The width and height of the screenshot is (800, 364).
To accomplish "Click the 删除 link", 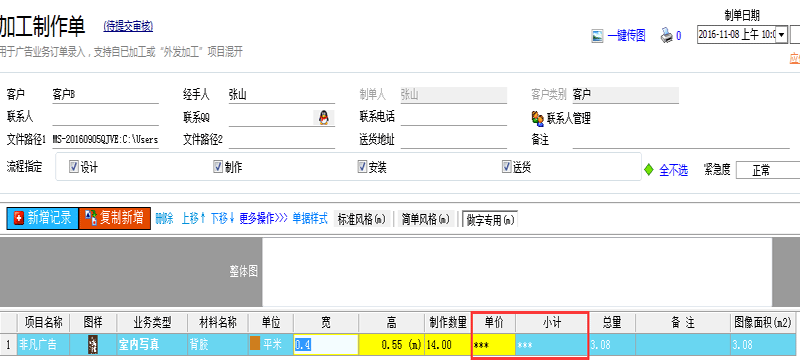I will click(x=164, y=219).
